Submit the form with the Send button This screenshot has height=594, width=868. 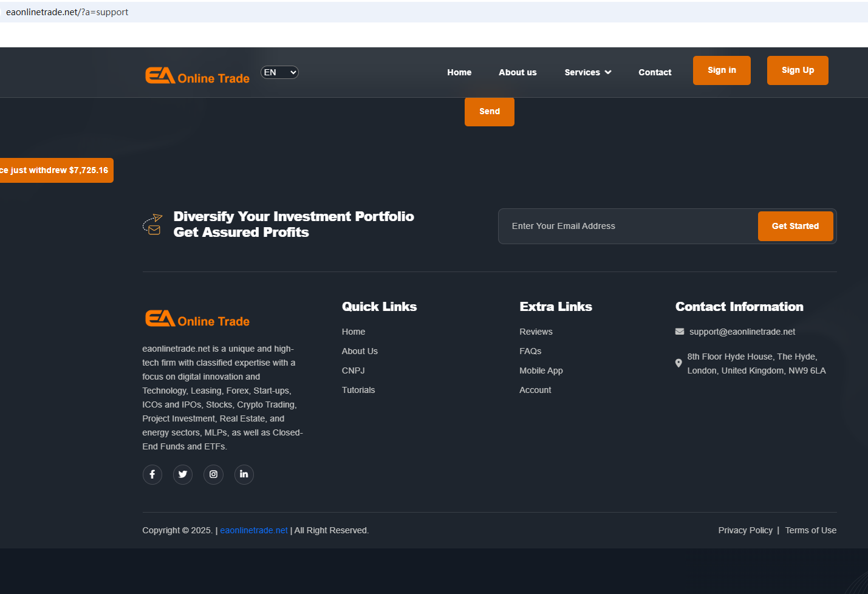click(x=490, y=112)
